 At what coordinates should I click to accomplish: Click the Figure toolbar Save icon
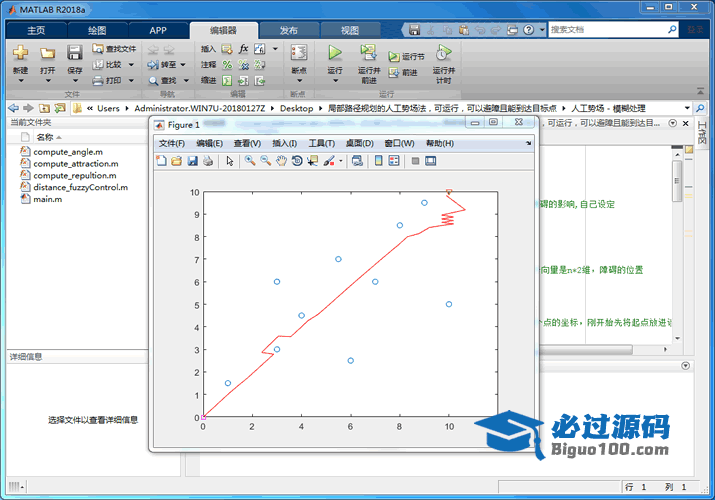coord(192,161)
